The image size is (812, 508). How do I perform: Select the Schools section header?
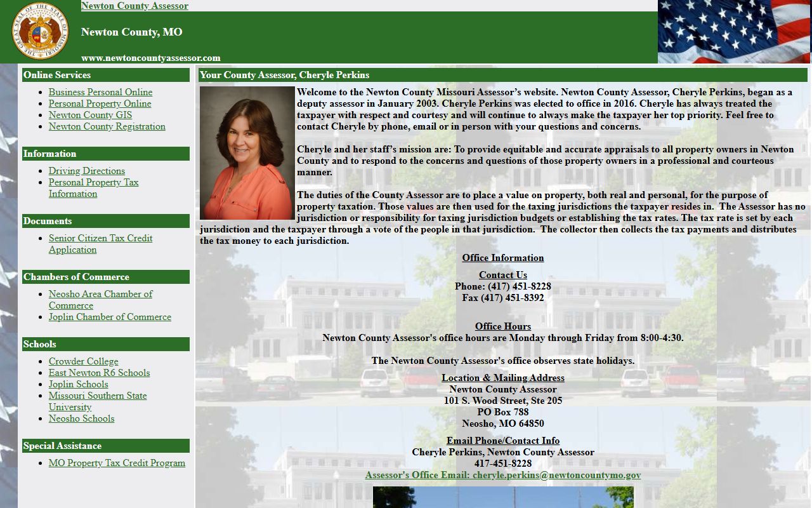click(x=106, y=344)
